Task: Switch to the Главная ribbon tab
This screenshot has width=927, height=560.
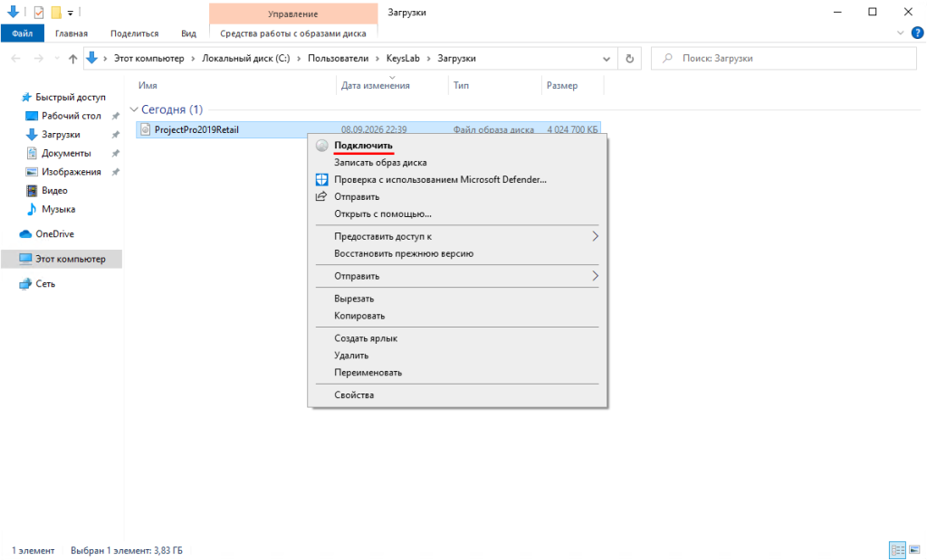Action: (72, 33)
